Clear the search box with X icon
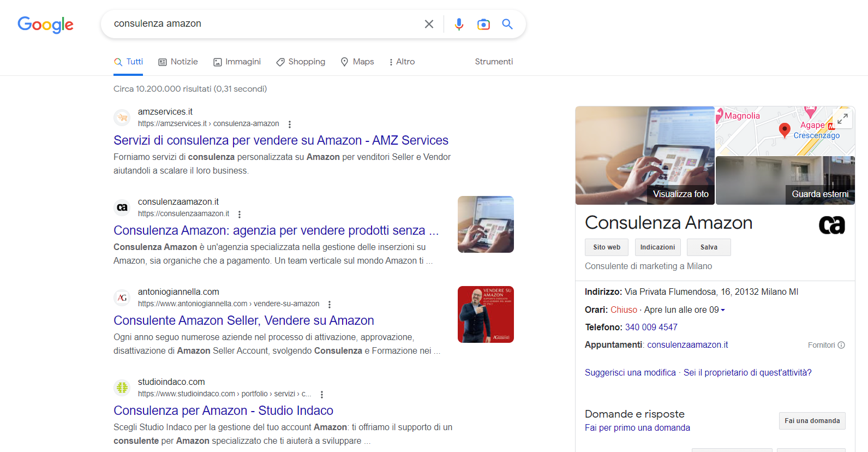The image size is (868, 452). 429,24
